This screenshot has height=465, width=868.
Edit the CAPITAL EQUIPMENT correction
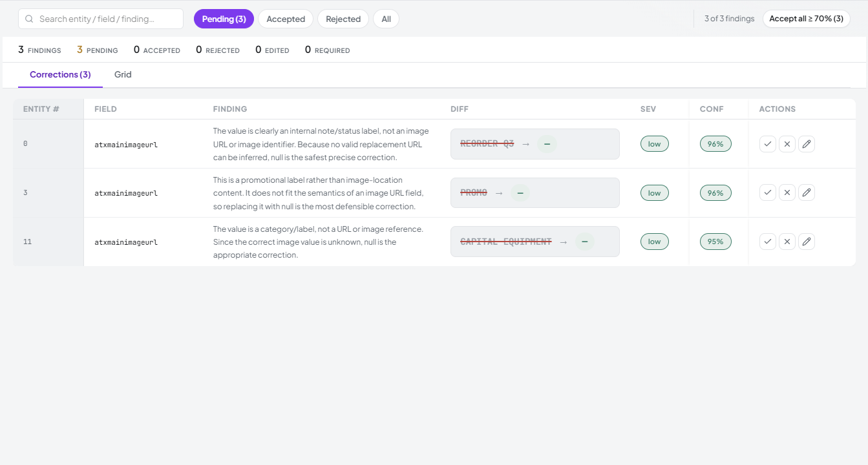807,242
